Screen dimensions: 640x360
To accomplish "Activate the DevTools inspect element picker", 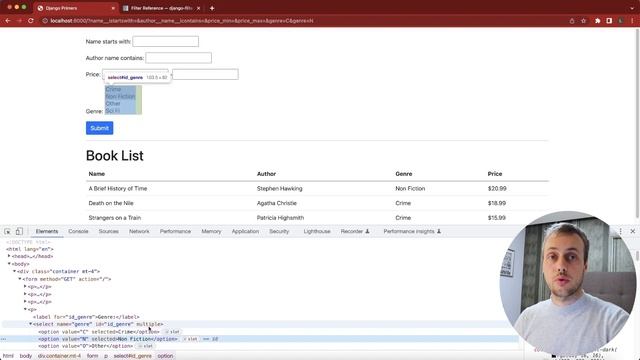I will click(7, 231).
